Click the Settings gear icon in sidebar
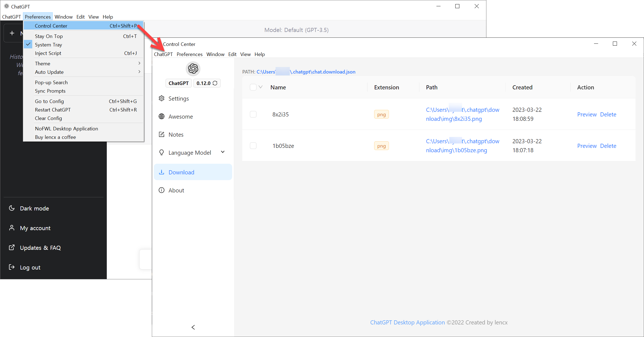The height and width of the screenshot is (337, 644). coord(162,98)
